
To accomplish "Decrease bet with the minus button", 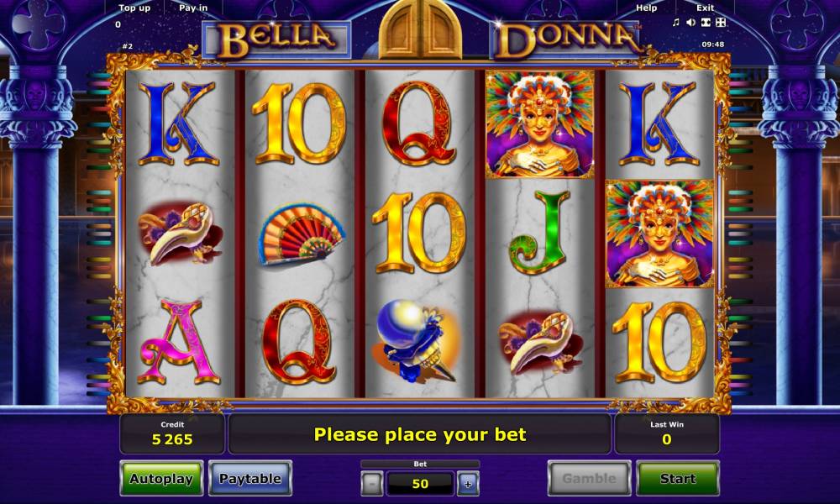I will pyautogui.click(x=372, y=484).
